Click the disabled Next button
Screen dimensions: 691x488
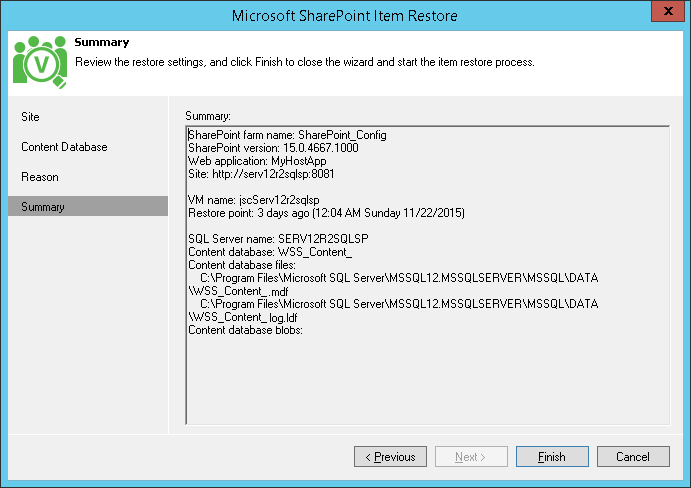click(x=471, y=456)
